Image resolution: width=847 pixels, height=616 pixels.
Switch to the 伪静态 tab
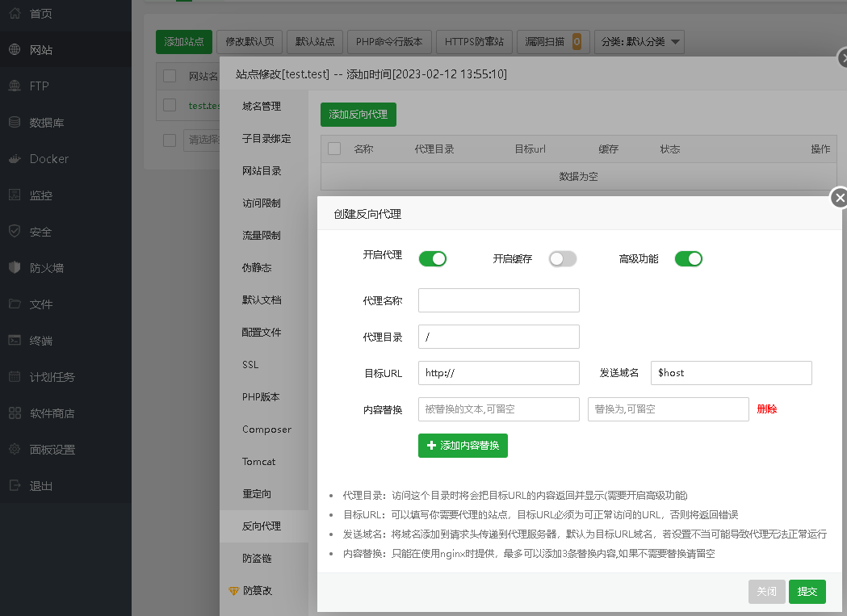[257, 268]
